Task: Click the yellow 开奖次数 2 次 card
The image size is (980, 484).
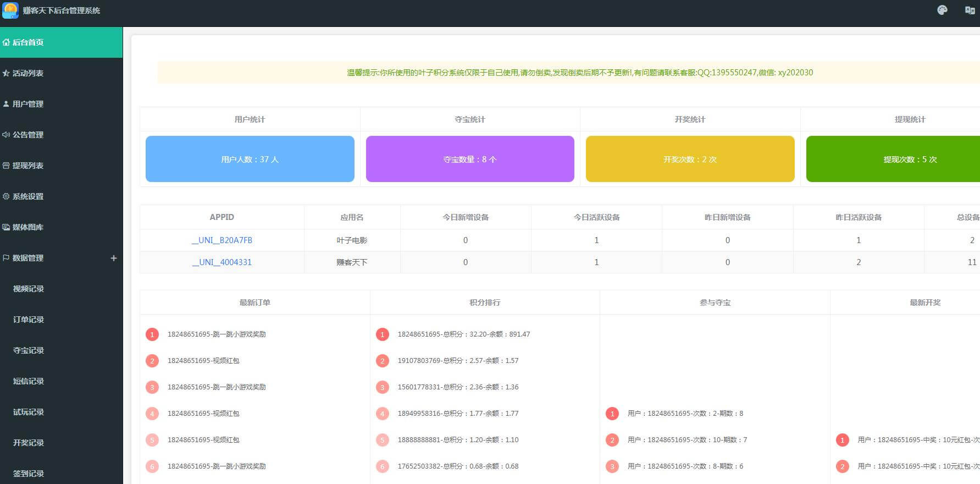Action: click(x=690, y=159)
